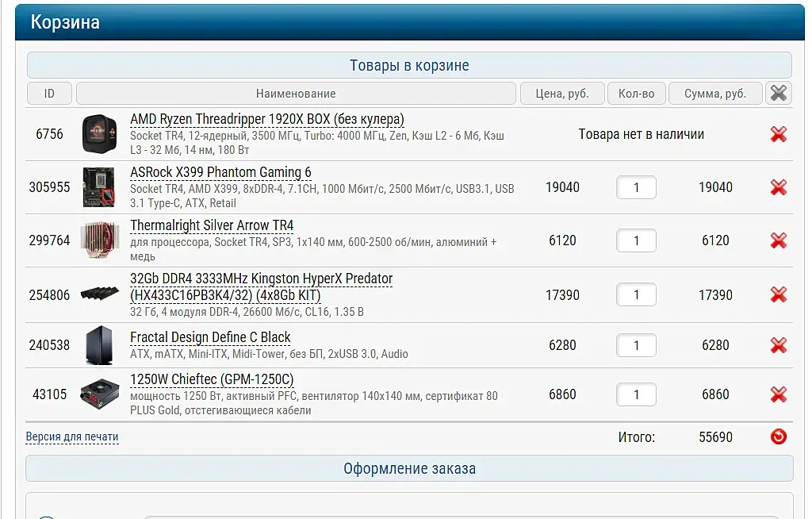Screen dimensions: 812x519
Task: Click the 19040 sum for ASRock motherboard
Action: point(715,187)
